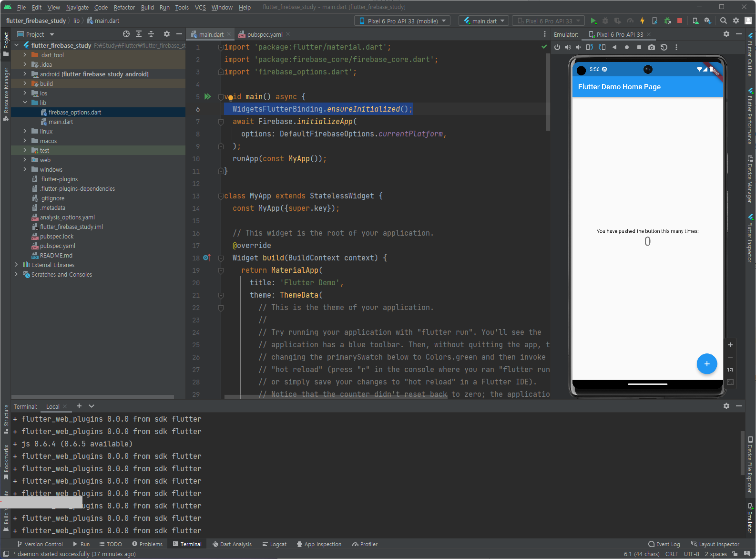
Task: Expand Scratches and Consoles node
Action: [17, 274]
